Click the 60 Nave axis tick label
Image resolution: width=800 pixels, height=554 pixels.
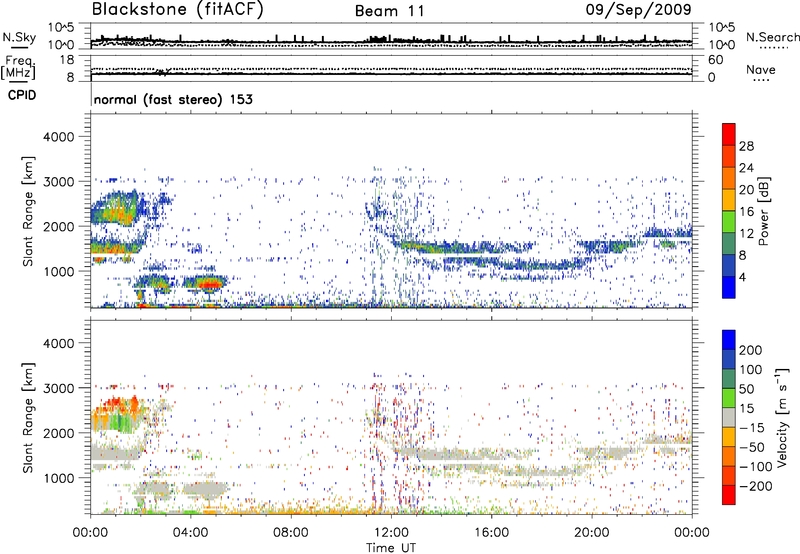(x=716, y=60)
